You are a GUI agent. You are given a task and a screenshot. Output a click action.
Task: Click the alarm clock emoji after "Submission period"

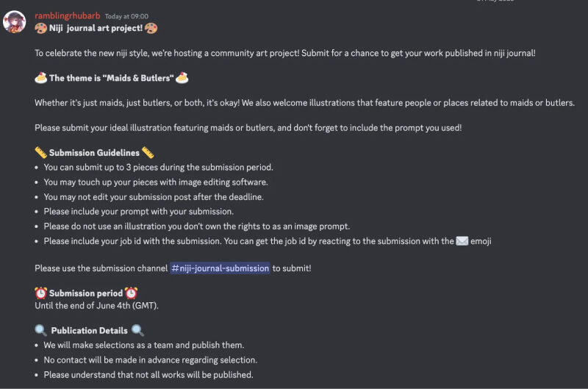(131, 293)
